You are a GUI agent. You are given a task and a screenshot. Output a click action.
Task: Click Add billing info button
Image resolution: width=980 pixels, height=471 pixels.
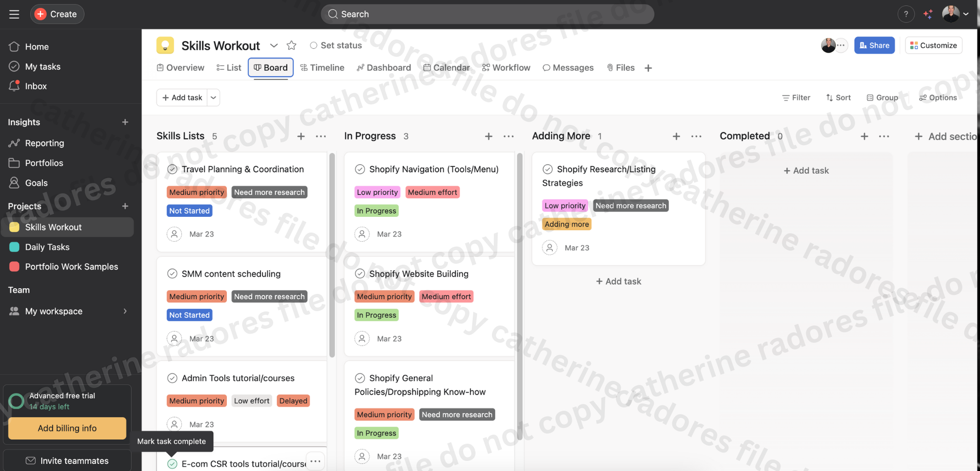point(67,428)
